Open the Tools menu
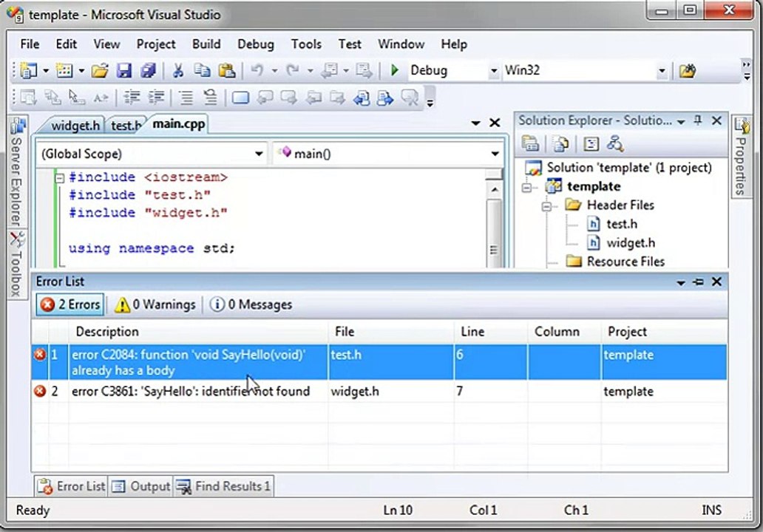Viewport: 763px width, 532px height. click(306, 44)
